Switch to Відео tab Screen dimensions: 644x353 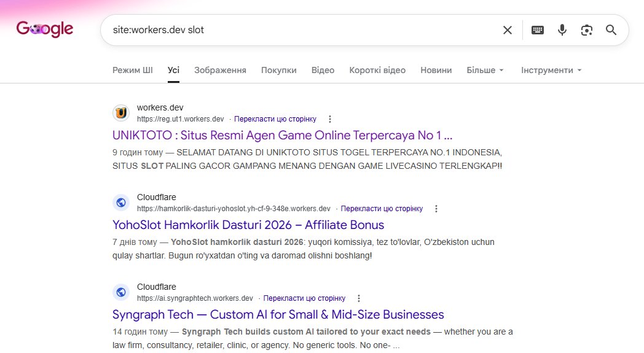[x=323, y=70]
